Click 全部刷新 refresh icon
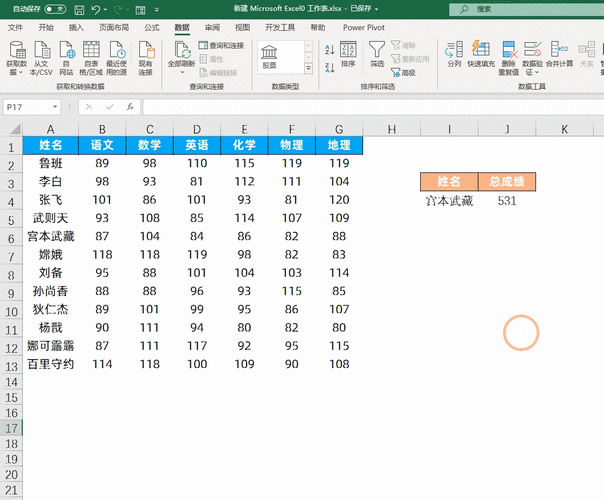 [x=181, y=58]
